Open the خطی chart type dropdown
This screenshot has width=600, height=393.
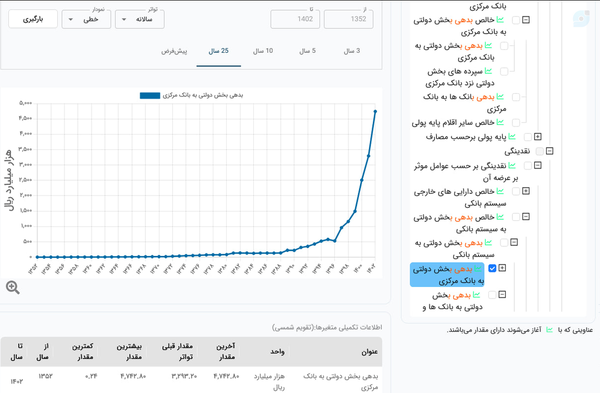click(86, 19)
